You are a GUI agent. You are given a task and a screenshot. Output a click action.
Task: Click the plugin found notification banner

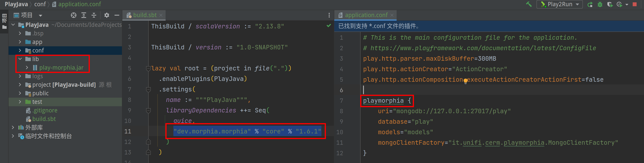coord(489,26)
